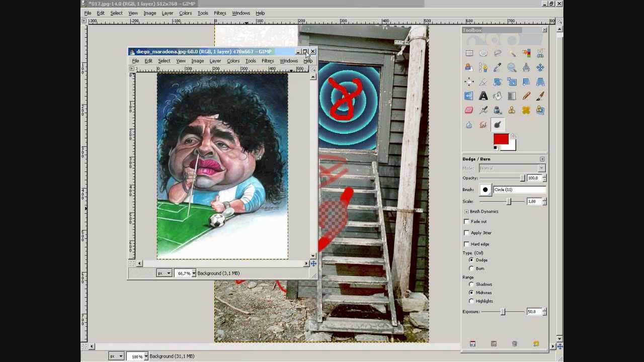This screenshot has height=362, width=644.
Task: Set range to Shadows
Action: (471, 285)
